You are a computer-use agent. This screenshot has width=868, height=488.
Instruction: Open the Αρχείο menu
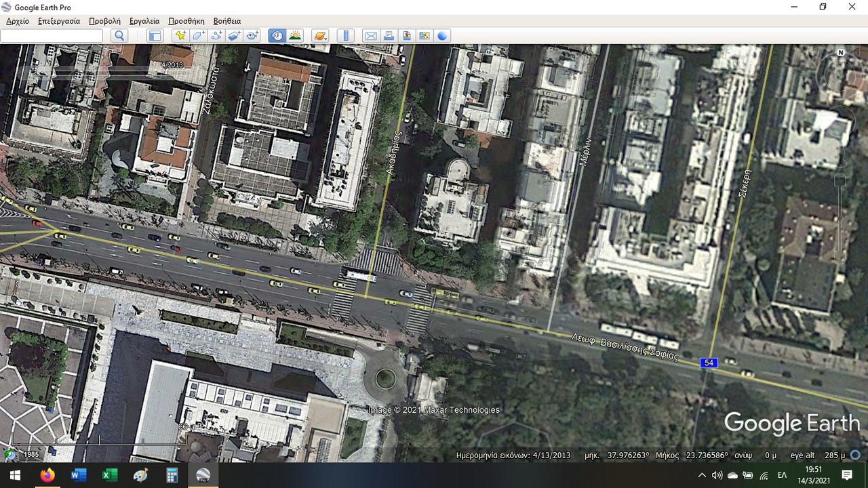pyautogui.click(x=18, y=21)
